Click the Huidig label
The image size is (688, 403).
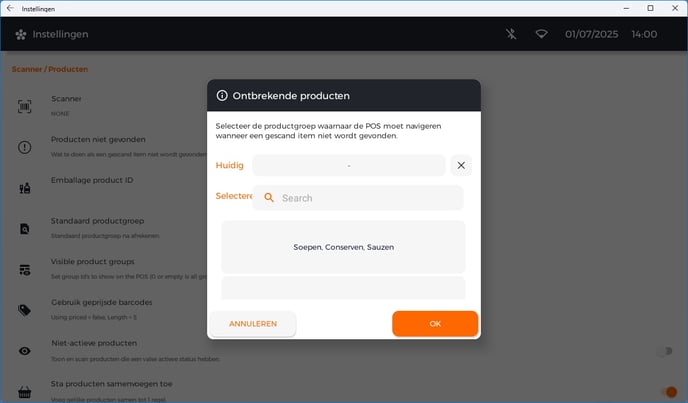pyautogui.click(x=229, y=165)
